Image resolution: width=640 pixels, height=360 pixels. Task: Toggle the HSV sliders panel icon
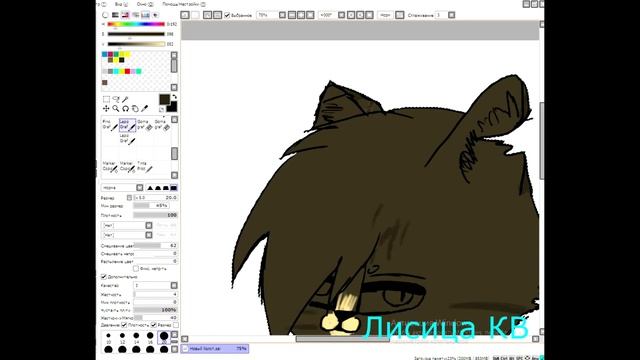pyautogui.click(x=125, y=15)
